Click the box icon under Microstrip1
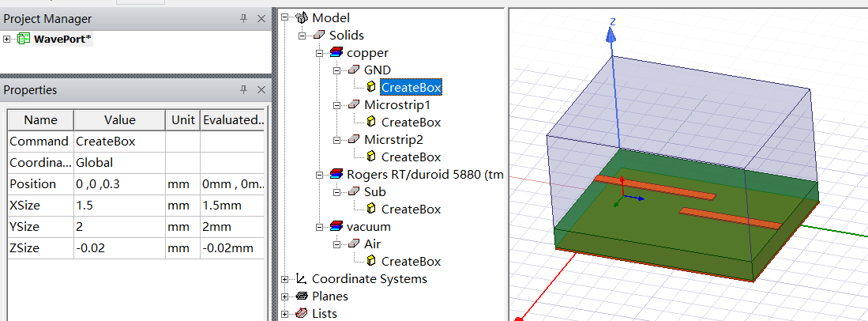The width and height of the screenshot is (868, 321). click(371, 122)
